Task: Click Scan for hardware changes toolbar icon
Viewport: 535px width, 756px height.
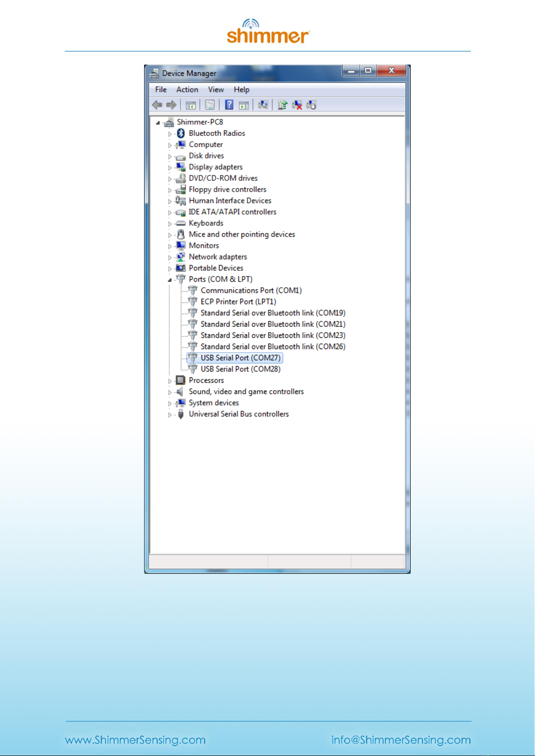Action: (263, 105)
